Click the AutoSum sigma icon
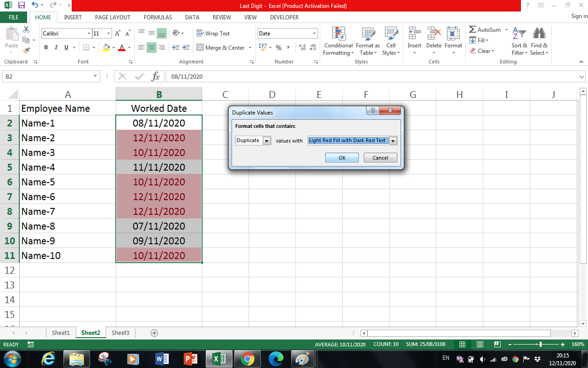Viewport: 588px width, 368px height. click(x=472, y=29)
